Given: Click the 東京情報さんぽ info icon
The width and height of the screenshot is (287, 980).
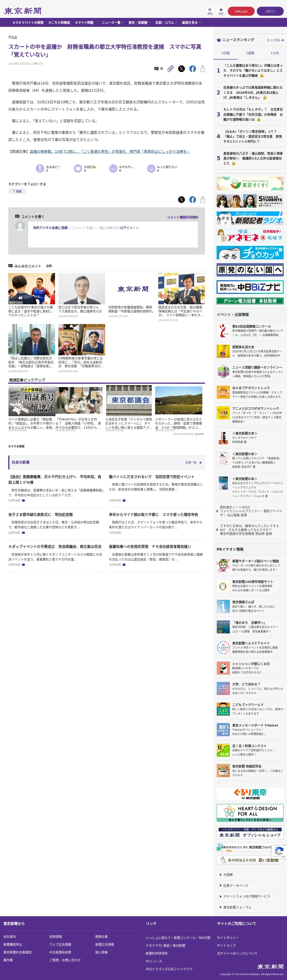Looking at the screenshot, I should tap(223, 607).
